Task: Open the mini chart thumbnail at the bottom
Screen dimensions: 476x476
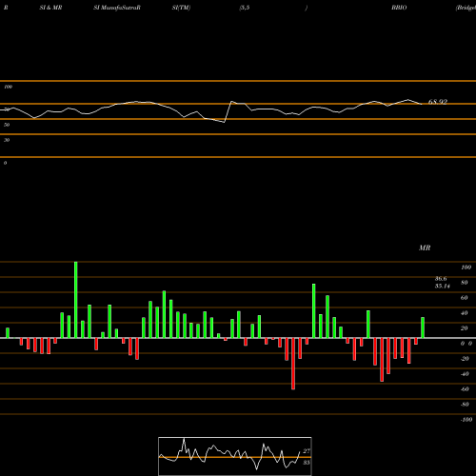Action: [x=235, y=456]
